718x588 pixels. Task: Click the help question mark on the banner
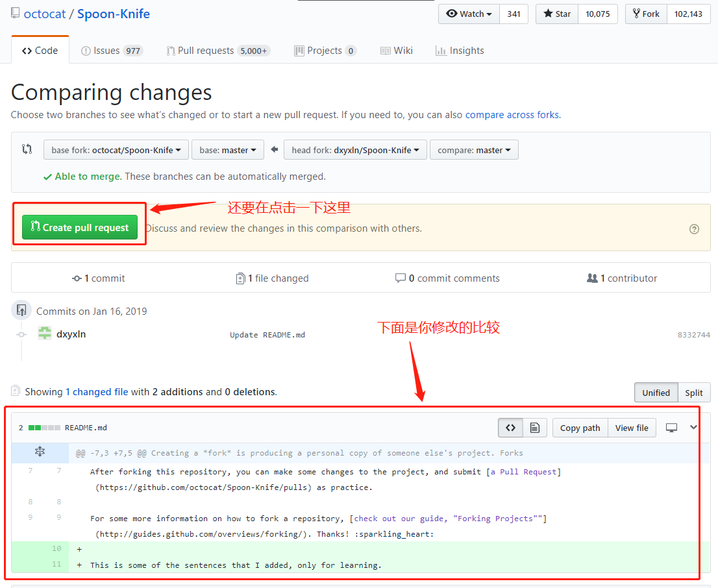pyautogui.click(x=694, y=228)
